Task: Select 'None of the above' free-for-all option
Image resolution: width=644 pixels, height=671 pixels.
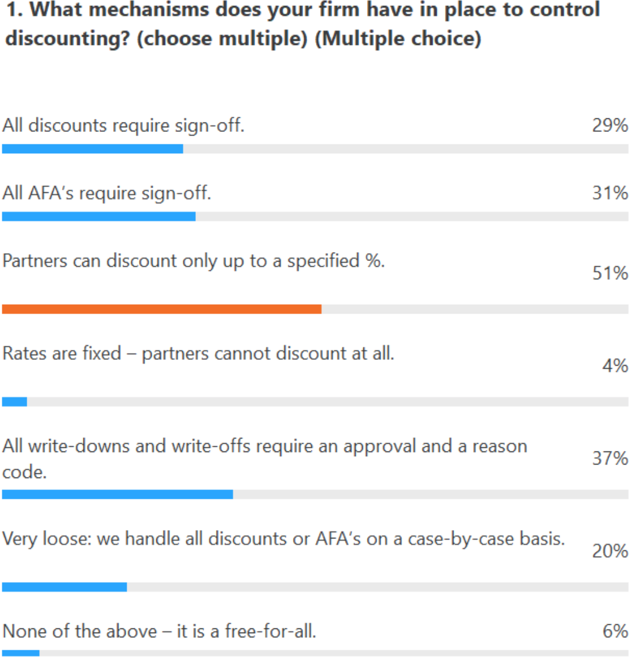Action: (159, 631)
